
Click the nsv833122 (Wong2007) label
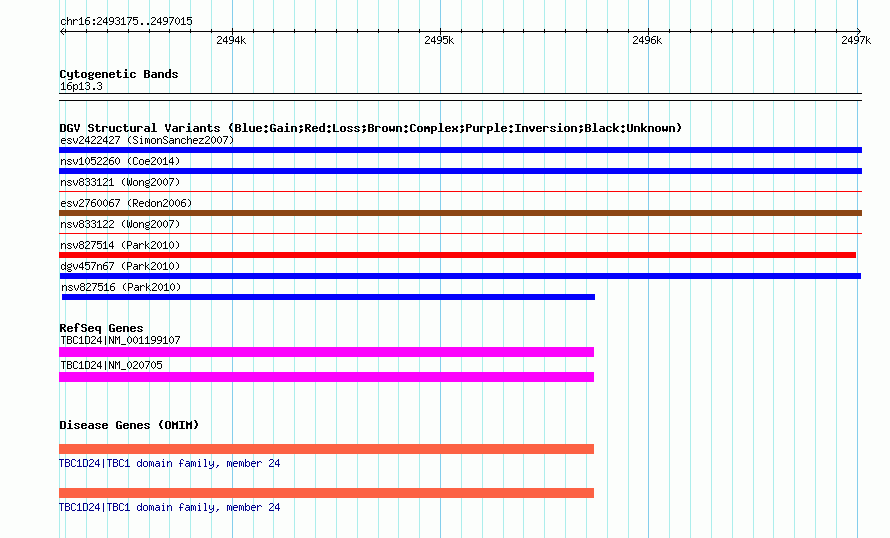tap(120, 224)
